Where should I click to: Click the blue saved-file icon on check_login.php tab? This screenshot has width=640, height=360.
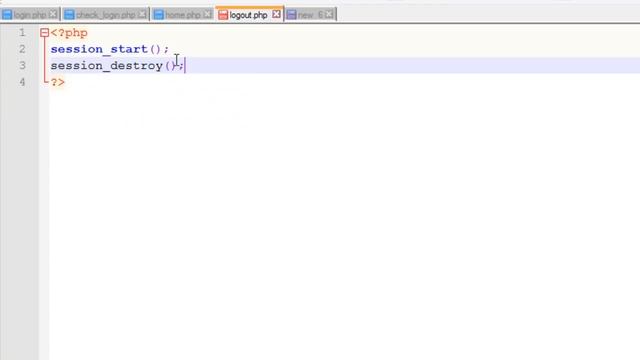[x=69, y=15]
